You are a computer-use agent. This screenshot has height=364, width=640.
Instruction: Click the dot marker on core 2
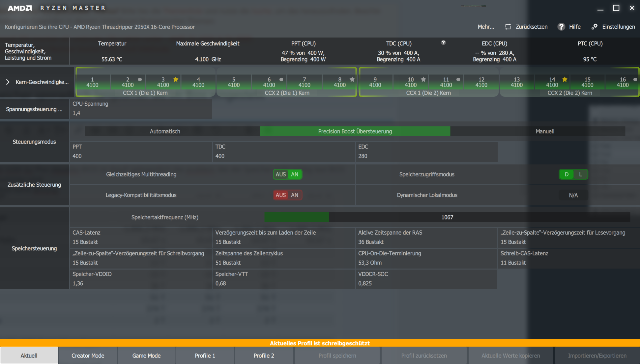coord(140,79)
